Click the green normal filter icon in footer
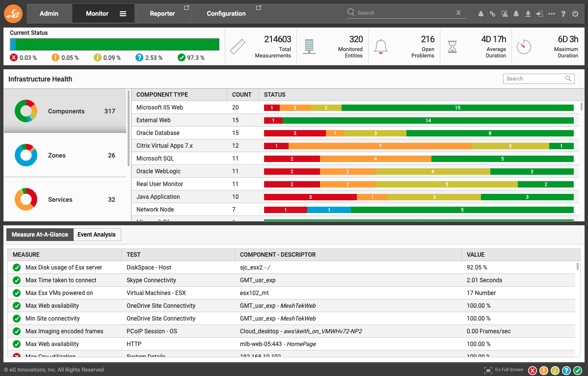The image size is (588, 376). click(x=578, y=371)
